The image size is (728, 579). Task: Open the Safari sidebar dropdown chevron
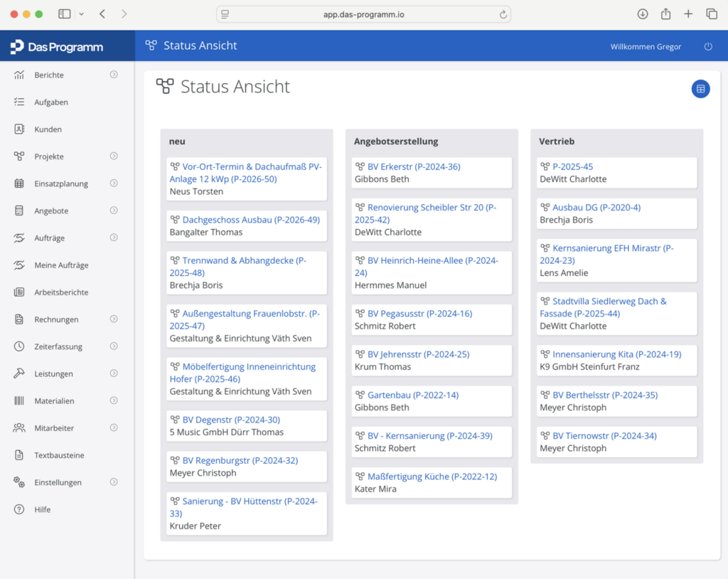tap(81, 14)
